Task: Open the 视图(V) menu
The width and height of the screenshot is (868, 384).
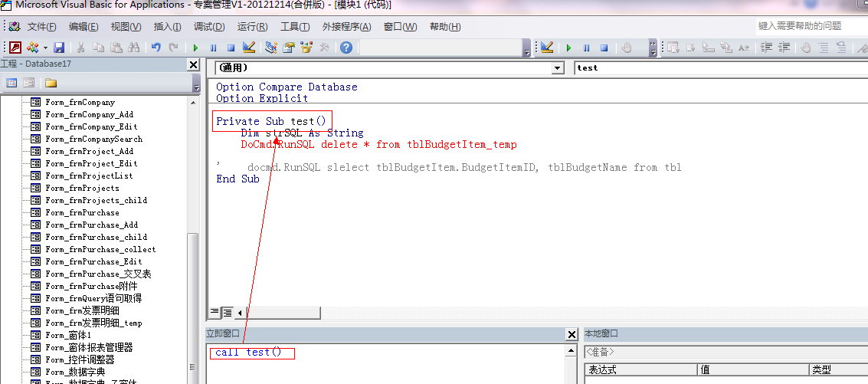Action: pyautogui.click(x=126, y=27)
